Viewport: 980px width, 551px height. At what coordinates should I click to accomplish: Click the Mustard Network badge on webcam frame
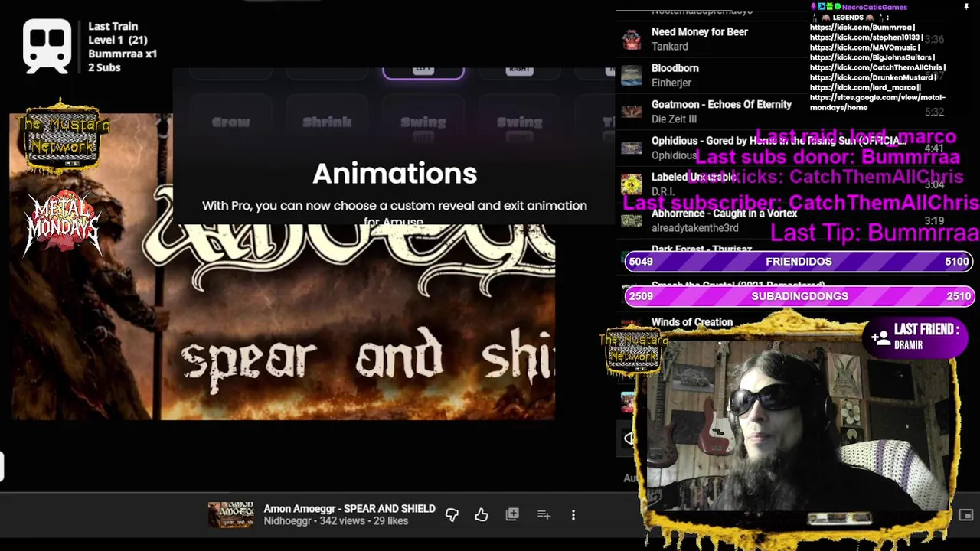pos(633,350)
